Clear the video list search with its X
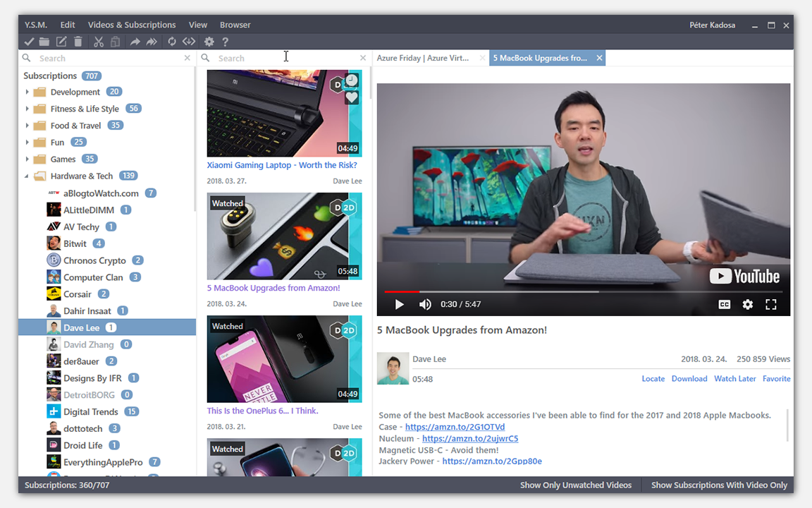Viewport: 812px width, 508px height. tap(363, 58)
